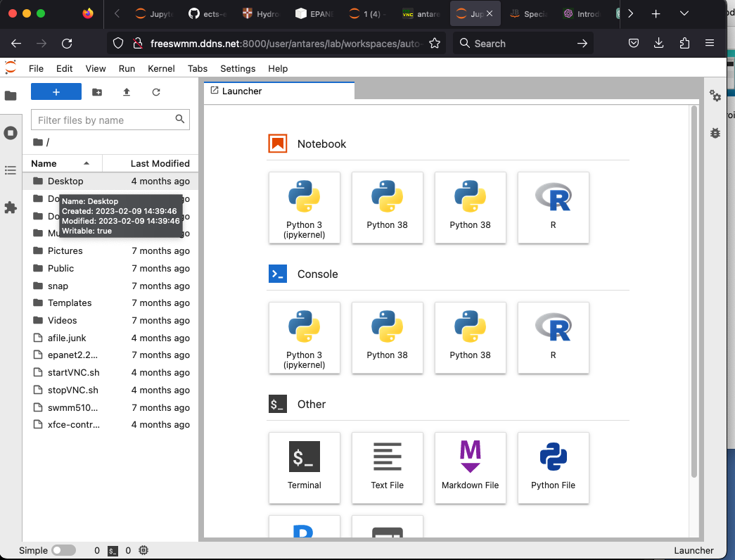735x560 pixels.
Task: Switch to the Hydro browser tab
Action: point(262,13)
